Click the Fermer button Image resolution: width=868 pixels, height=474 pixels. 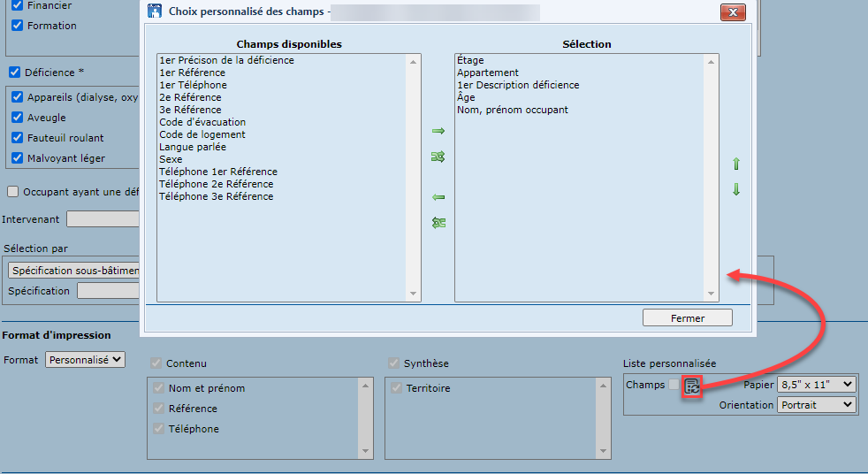coord(687,317)
